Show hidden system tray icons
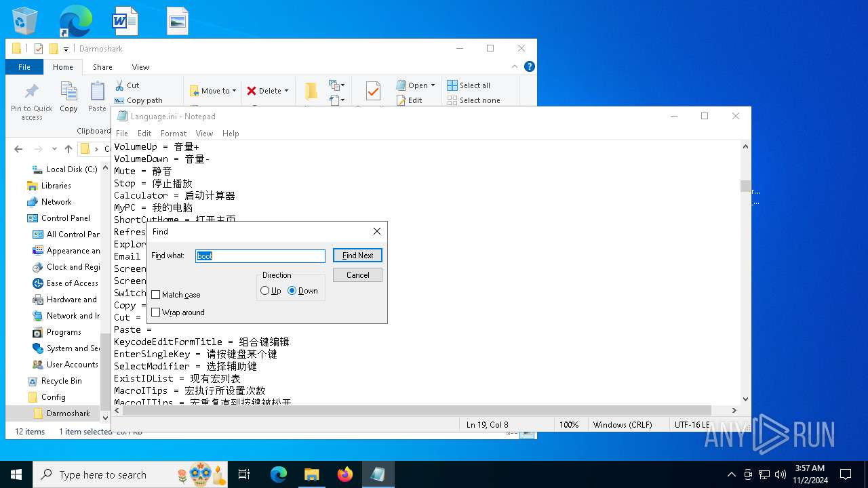This screenshot has height=488, width=868. pyautogui.click(x=731, y=474)
